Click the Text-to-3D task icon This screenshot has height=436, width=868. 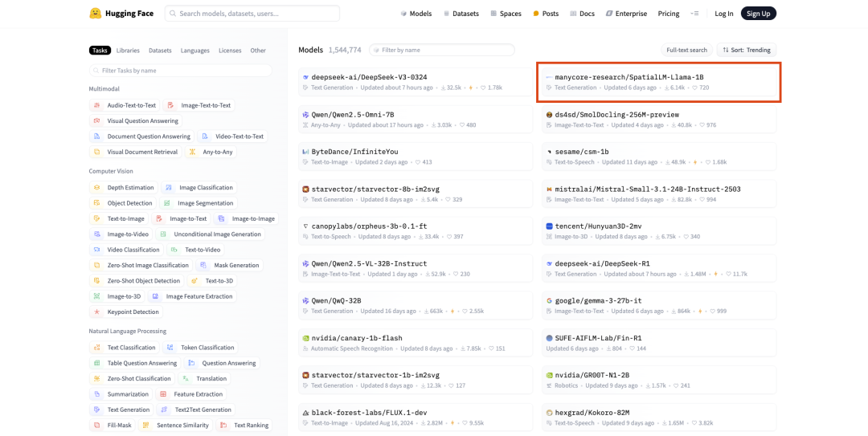194,280
